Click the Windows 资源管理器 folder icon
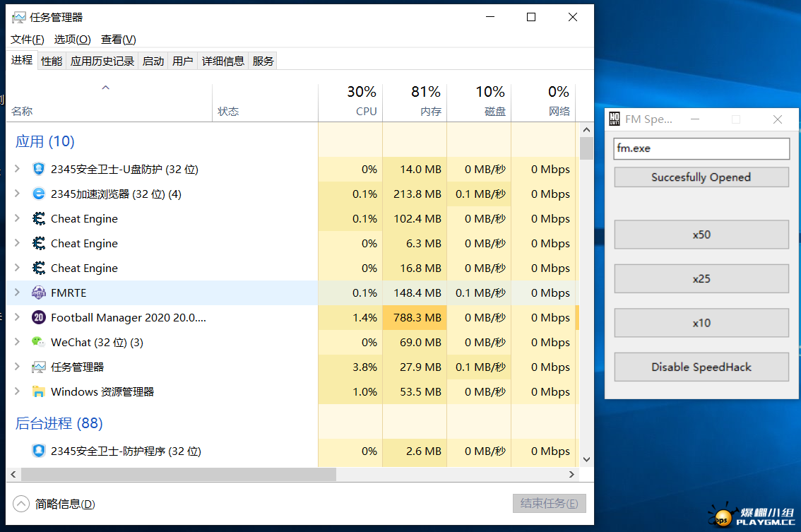801x532 pixels. pyautogui.click(x=39, y=391)
